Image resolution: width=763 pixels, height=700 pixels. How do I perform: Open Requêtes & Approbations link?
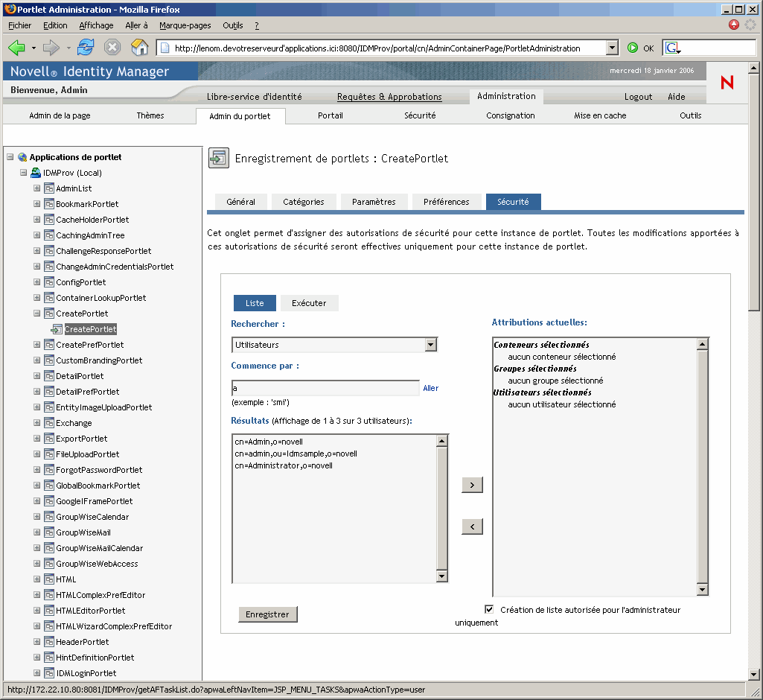pyautogui.click(x=389, y=96)
